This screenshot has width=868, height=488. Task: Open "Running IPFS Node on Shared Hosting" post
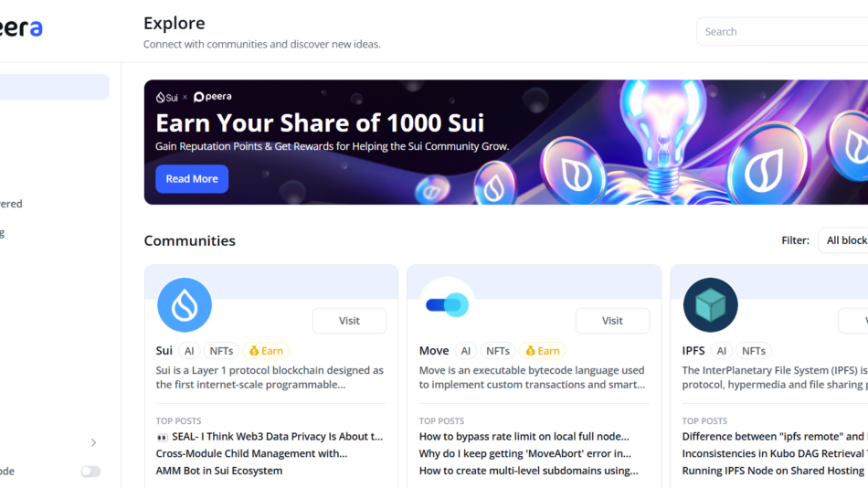pos(772,471)
